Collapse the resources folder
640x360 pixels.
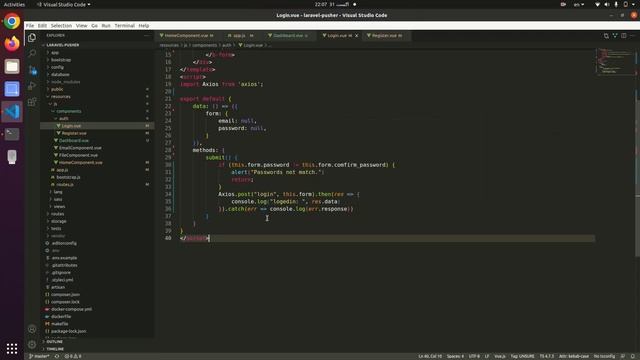point(60,97)
